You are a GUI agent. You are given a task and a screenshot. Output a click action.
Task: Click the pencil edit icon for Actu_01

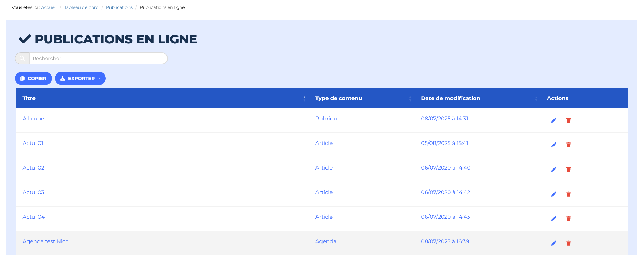coord(553,145)
